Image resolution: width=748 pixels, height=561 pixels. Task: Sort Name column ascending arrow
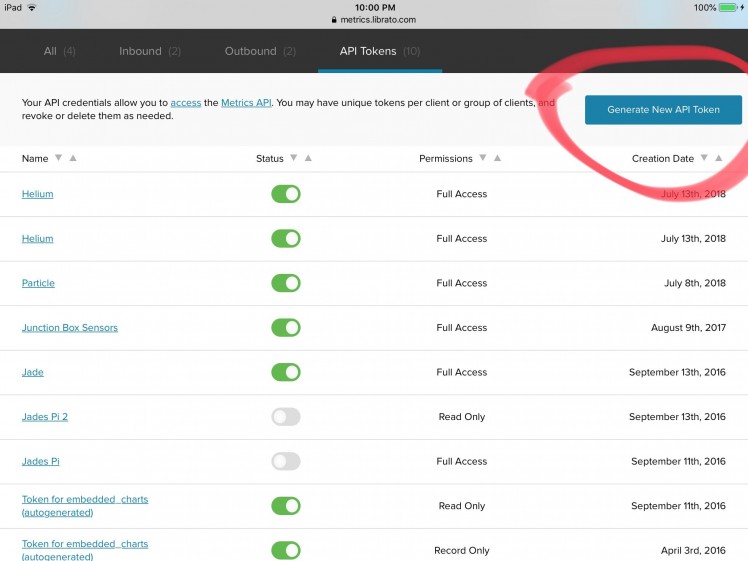[x=73, y=157]
